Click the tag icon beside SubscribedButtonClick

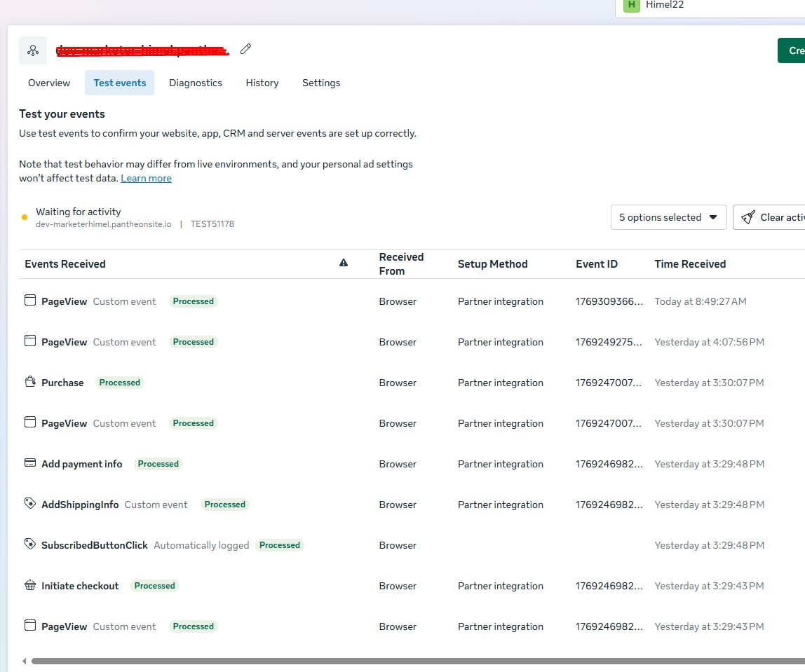point(29,543)
